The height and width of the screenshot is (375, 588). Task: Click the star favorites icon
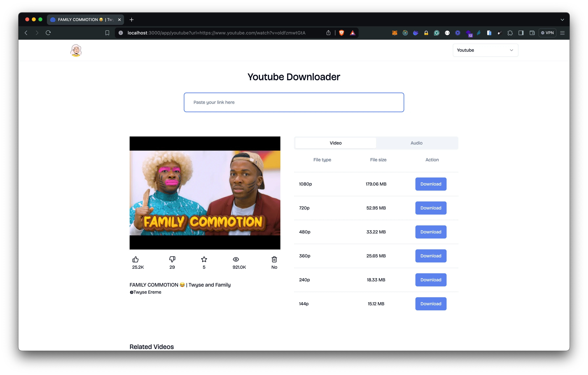pyautogui.click(x=204, y=259)
